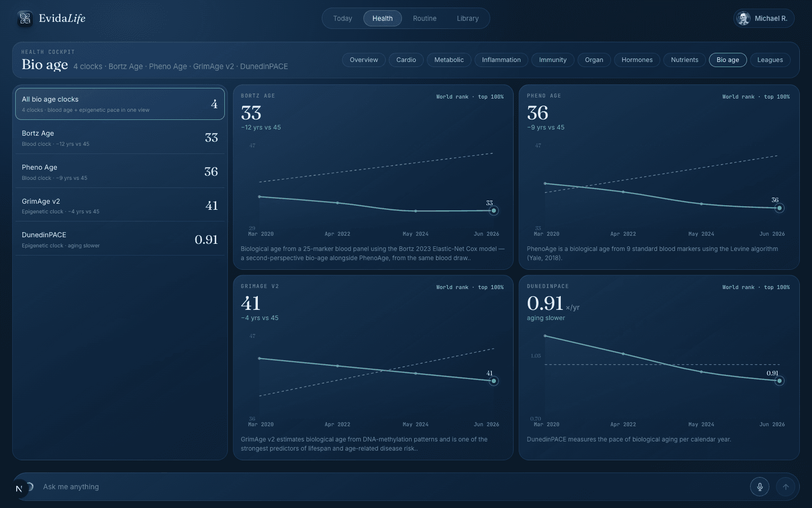Open the DunedinPACE sidebar entry
812x508 pixels.
tap(120, 239)
